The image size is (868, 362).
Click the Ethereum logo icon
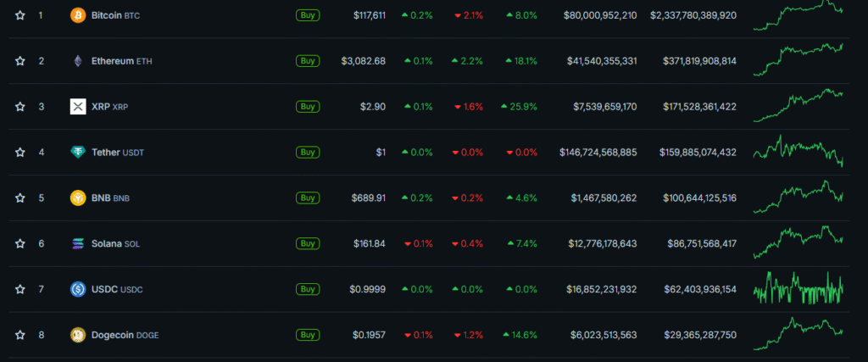(78, 61)
